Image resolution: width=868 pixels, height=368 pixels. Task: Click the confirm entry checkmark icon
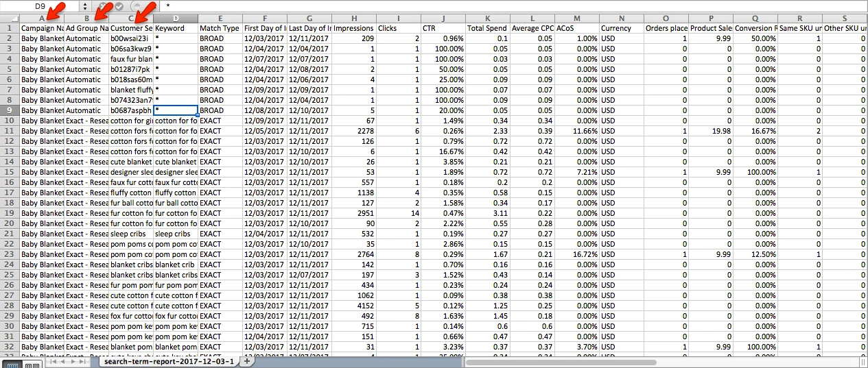pyautogui.click(x=118, y=5)
